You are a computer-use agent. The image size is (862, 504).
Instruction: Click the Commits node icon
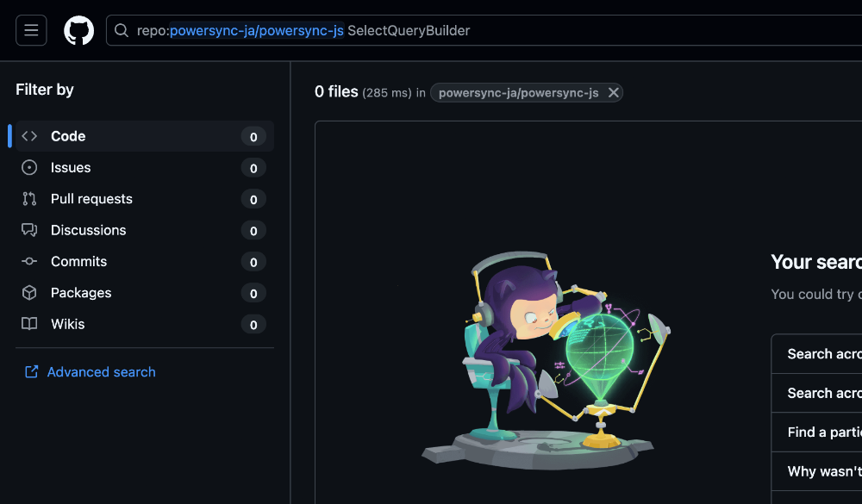pyautogui.click(x=29, y=262)
